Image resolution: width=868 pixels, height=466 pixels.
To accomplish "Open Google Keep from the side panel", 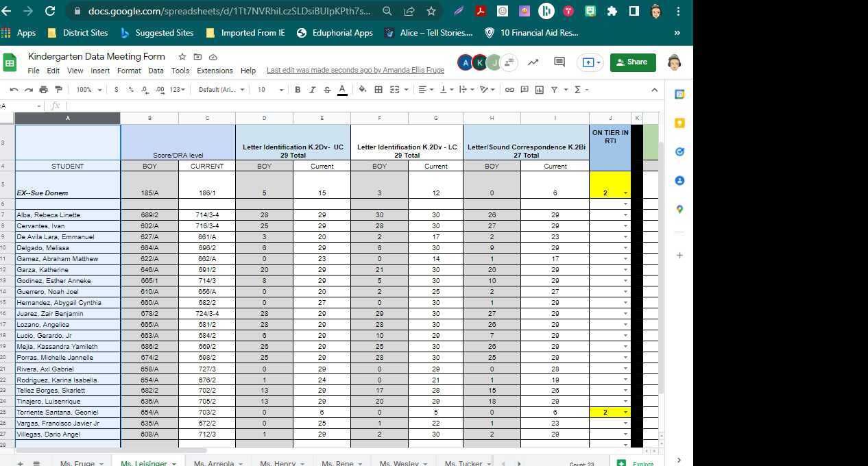I will pyautogui.click(x=679, y=123).
